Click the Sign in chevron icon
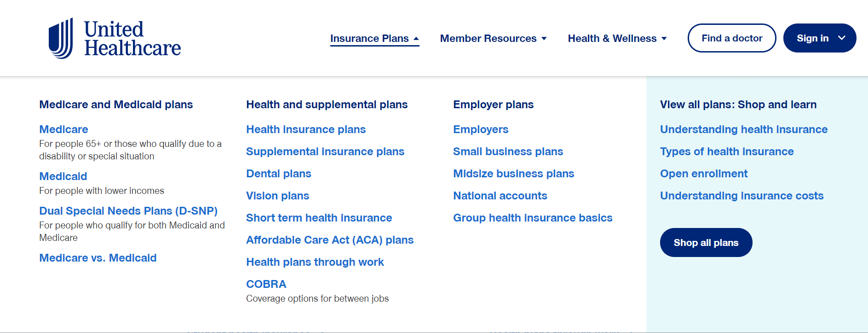The image size is (868, 333). 842,38
